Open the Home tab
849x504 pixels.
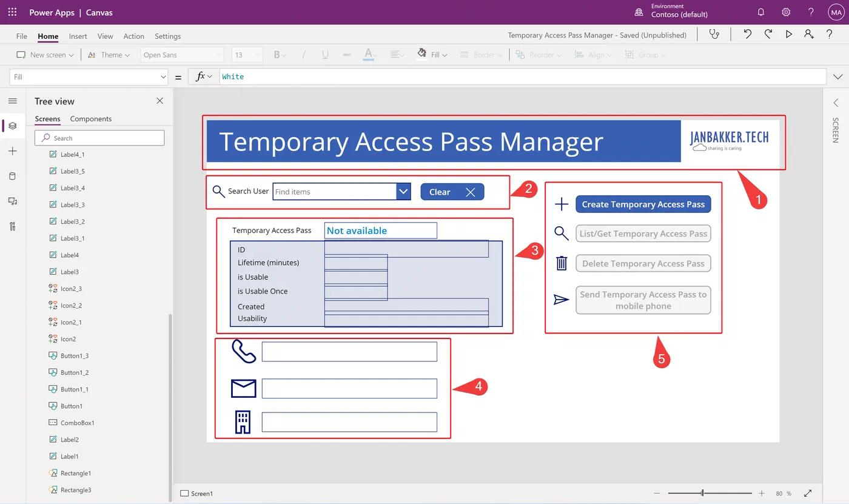48,36
